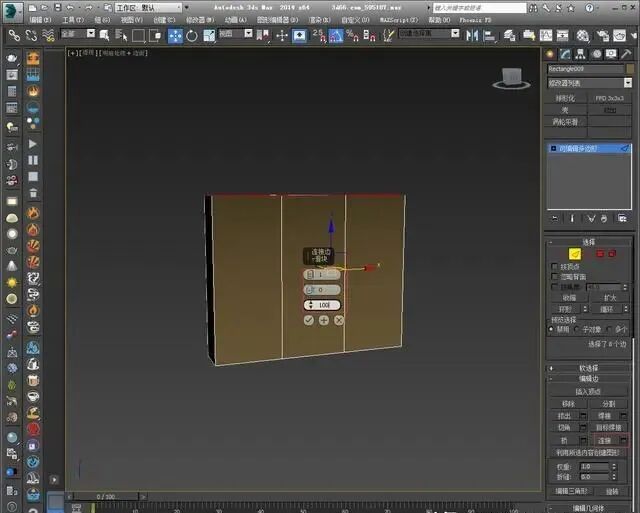Open the 工具(T) menu
This screenshot has width=640, height=513.
(x=73, y=20)
